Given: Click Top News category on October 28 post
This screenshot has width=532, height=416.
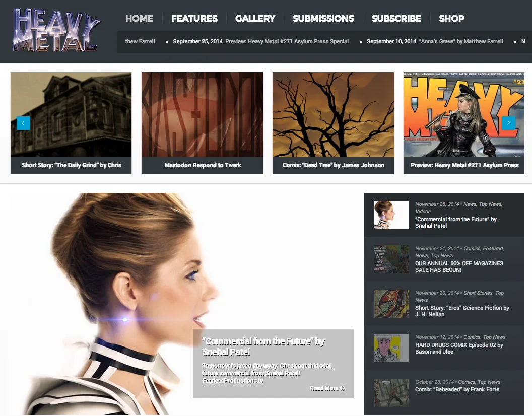Looking at the screenshot, I should tap(489, 382).
